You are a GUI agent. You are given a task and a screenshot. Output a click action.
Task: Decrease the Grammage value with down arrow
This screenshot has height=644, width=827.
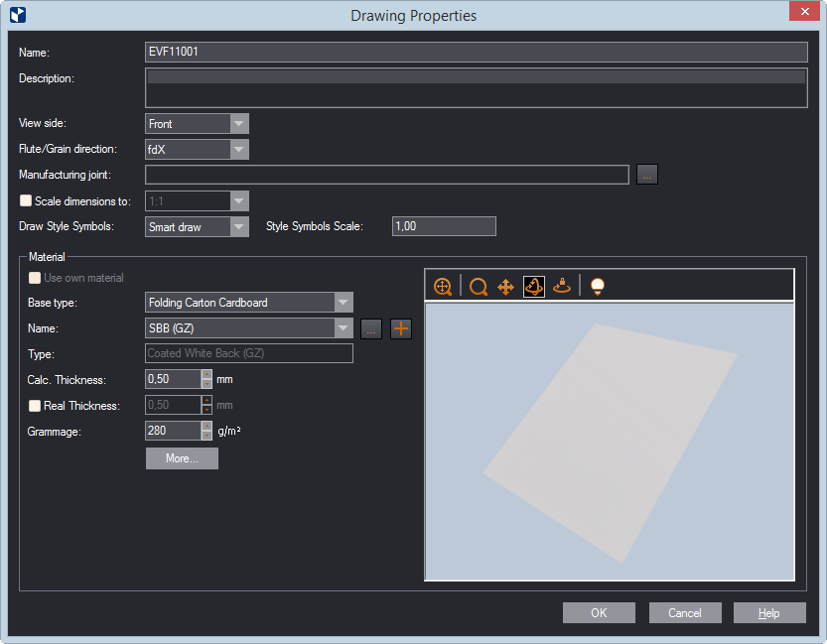[x=207, y=436]
